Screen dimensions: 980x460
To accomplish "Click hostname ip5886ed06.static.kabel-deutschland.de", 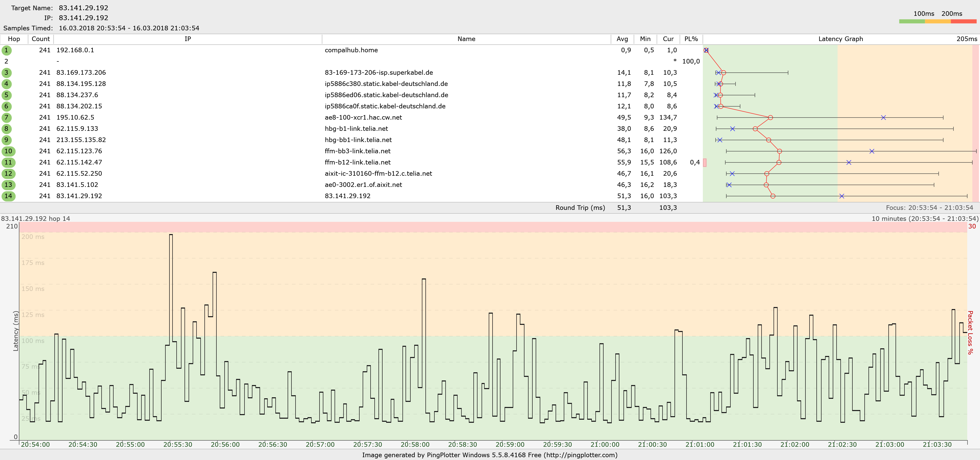I will point(387,95).
